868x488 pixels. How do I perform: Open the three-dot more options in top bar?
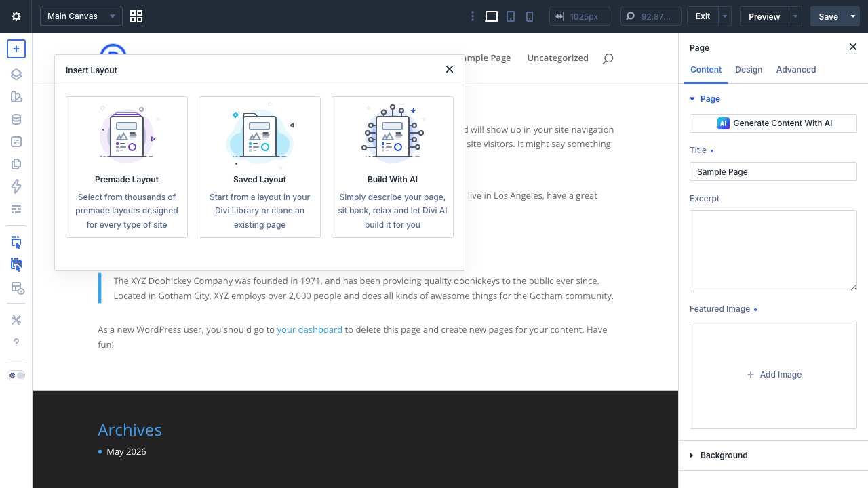pyautogui.click(x=473, y=16)
